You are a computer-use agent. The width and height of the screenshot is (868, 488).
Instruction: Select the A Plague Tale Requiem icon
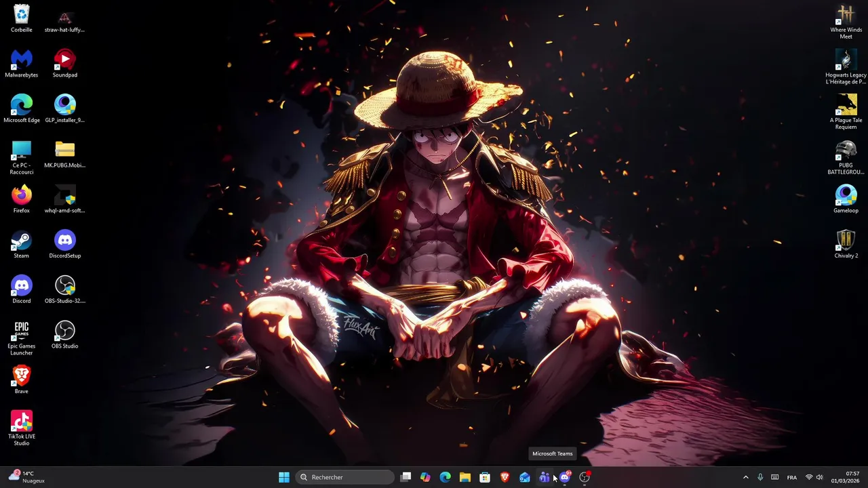846,113
